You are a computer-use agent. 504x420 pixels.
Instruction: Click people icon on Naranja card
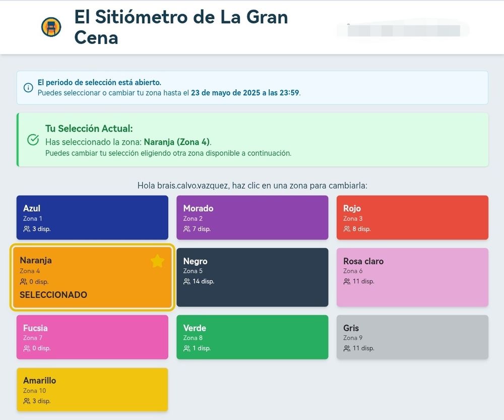click(24, 282)
